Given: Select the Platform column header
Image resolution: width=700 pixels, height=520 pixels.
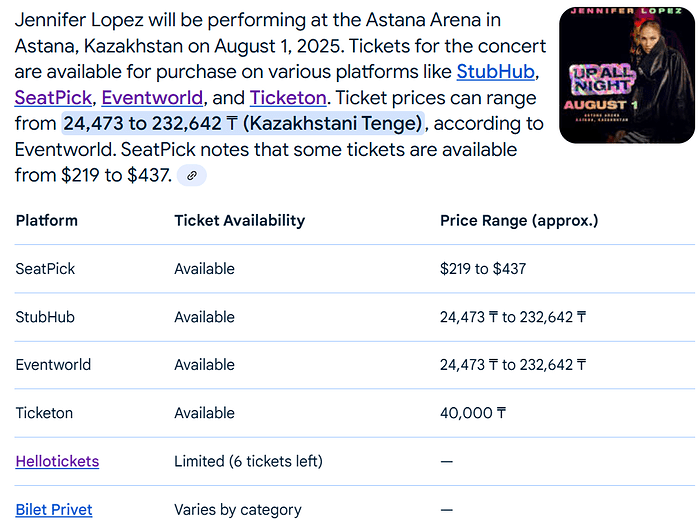Looking at the screenshot, I should click(x=46, y=220).
